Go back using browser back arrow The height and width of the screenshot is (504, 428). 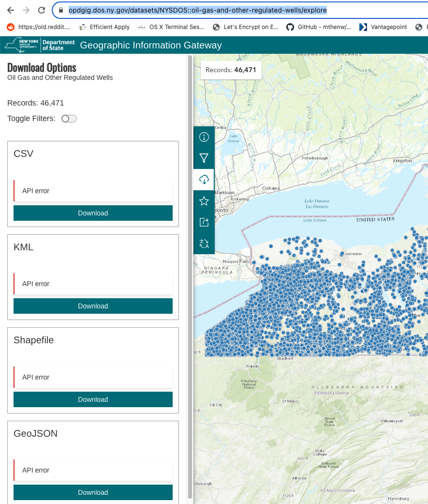coord(11,10)
